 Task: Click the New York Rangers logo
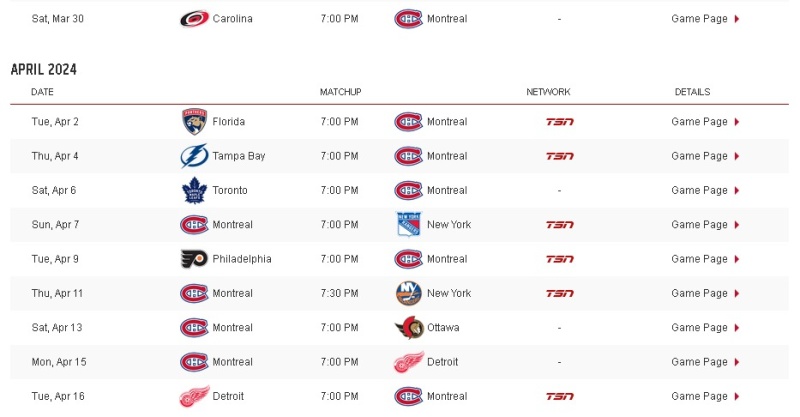point(409,225)
